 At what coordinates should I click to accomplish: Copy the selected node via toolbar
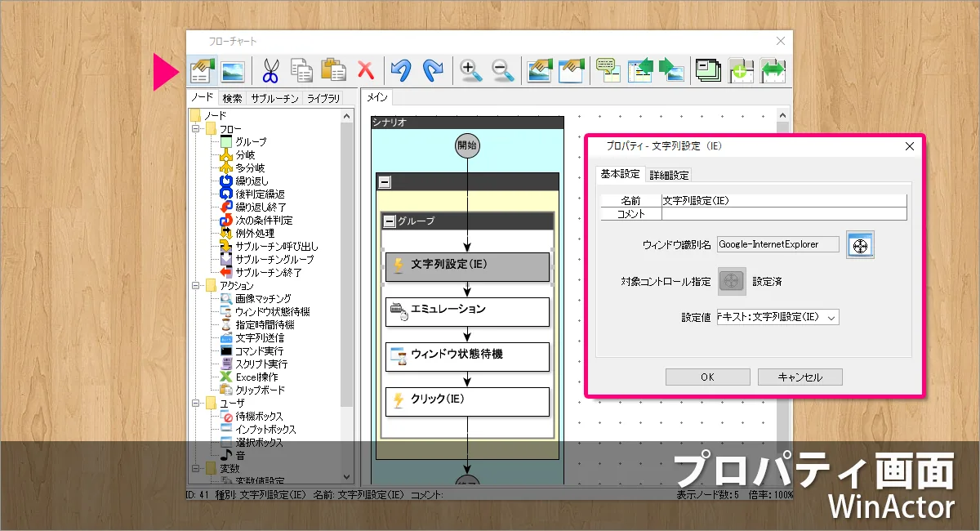302,70
